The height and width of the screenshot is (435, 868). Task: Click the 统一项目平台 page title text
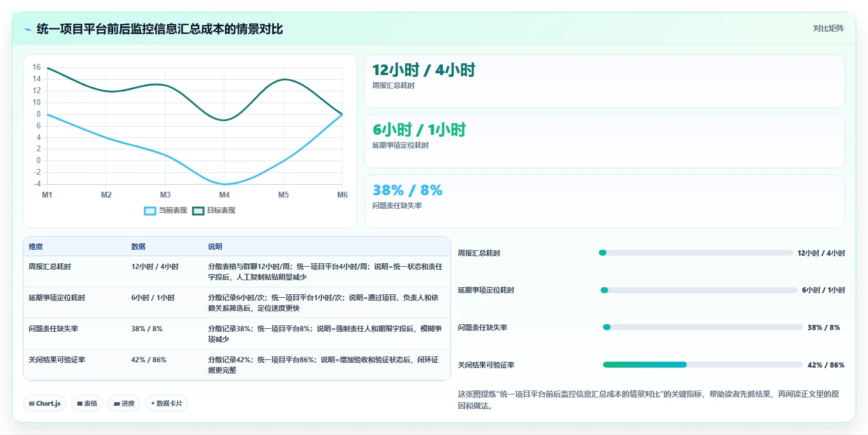(160, 29)
